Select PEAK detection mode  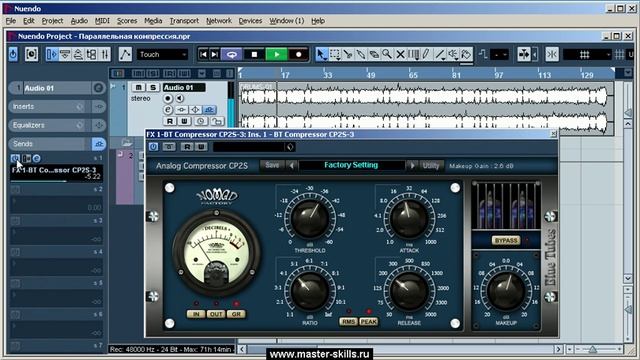(x=368, y=322)
